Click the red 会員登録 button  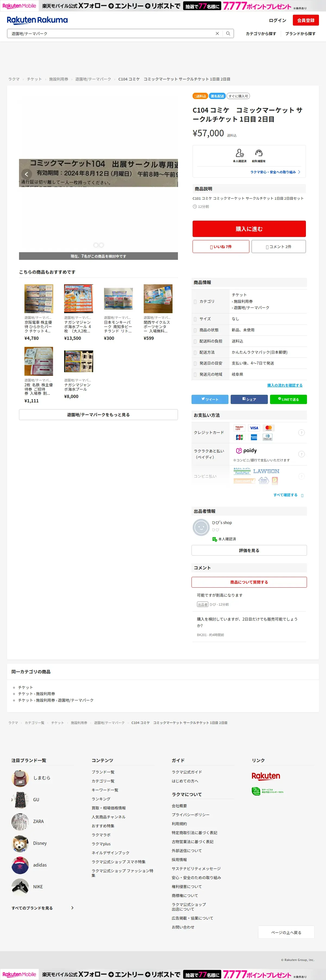pos(305,20)
